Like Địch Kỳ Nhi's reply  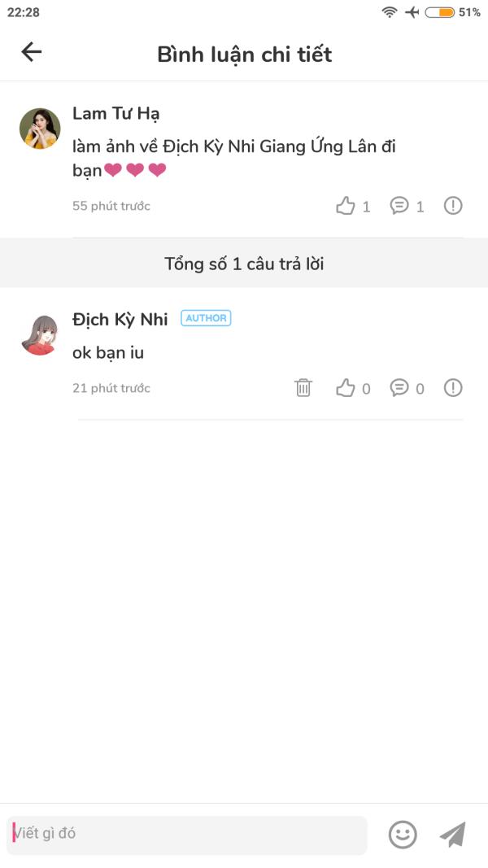(345, 388)
